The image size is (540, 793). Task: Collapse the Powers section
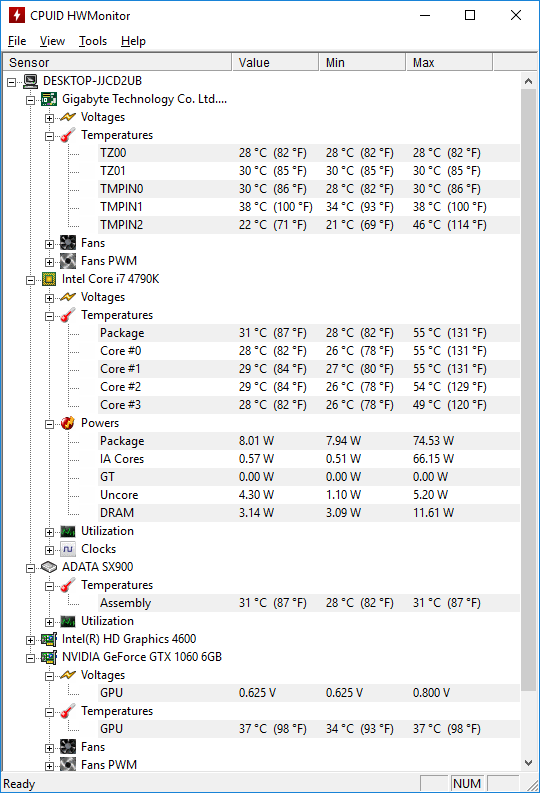point(49,424)
